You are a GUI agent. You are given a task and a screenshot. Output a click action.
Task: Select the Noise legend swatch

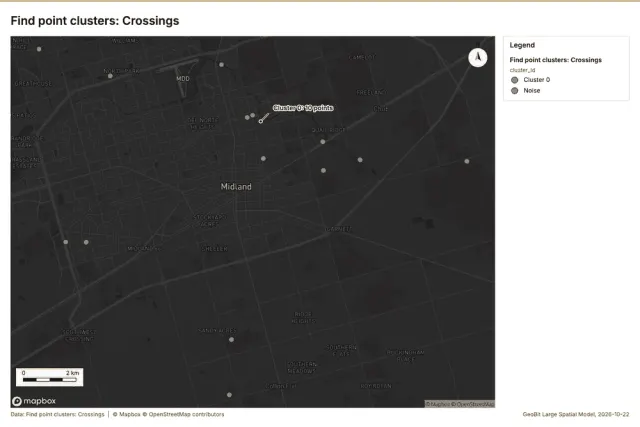point(515,91)
